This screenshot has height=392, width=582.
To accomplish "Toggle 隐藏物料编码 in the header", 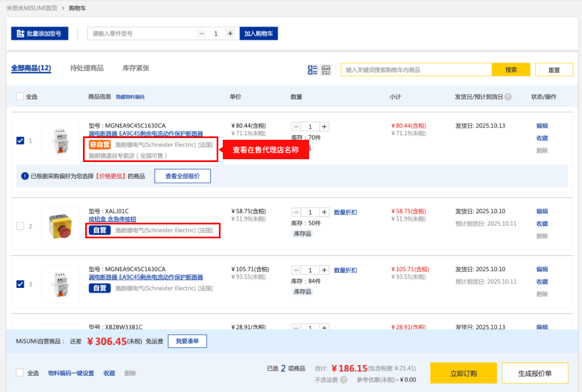I will coord(130,97).
